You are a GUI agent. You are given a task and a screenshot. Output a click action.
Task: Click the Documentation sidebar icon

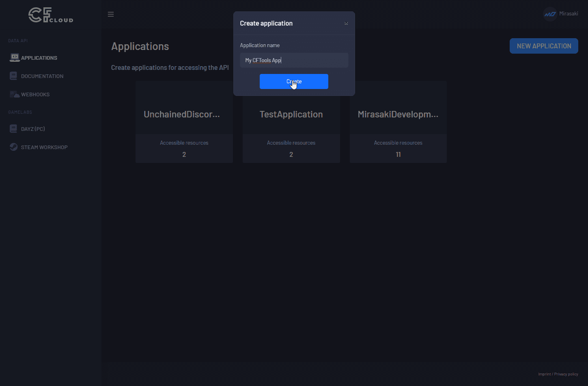[x=14, y=76]
